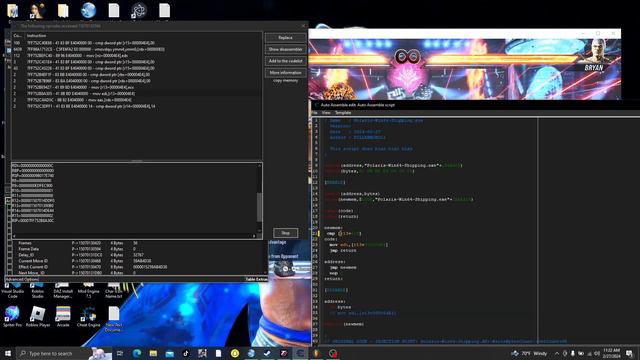Image resolution: width=640 pixels, height=360 pixels.
Task: Click Table Extras in Cheat Engine
Action: point(256,279)
